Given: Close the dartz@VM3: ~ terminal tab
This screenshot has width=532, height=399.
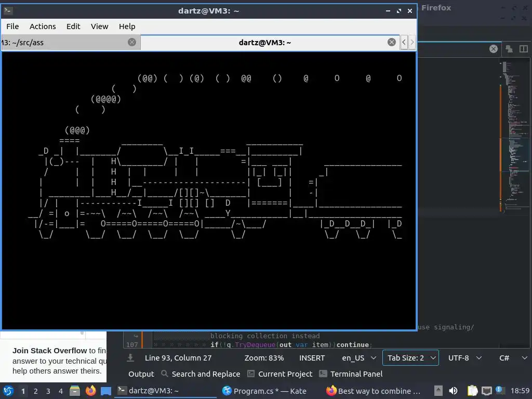Looking at the screenshot, I should click(392, 42).
